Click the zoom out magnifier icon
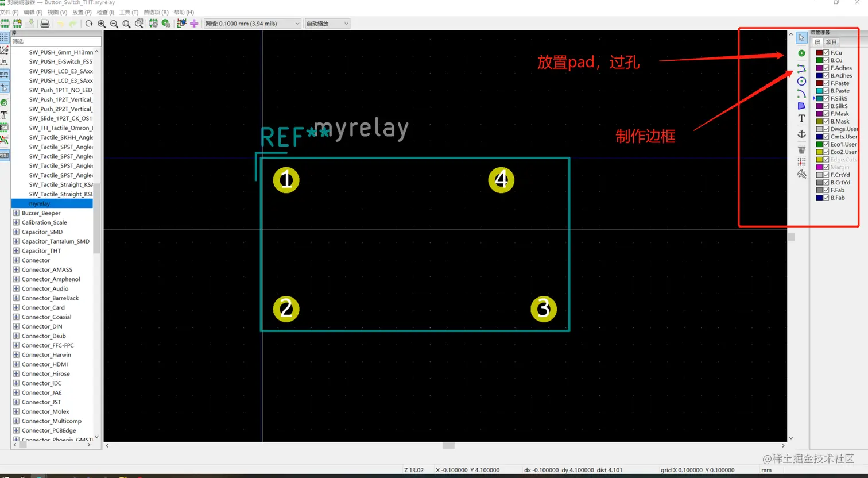This screenshot has width=868, height=478. [x=114, y=24]
